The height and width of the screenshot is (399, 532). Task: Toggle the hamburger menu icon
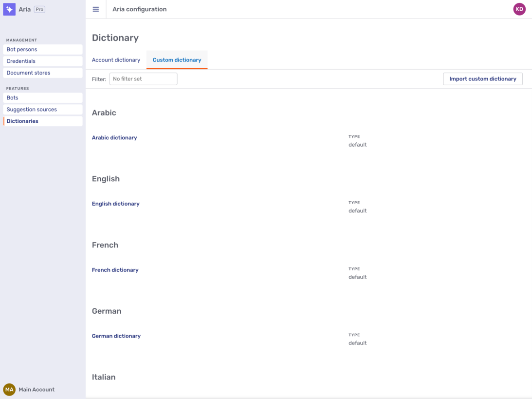[x=96, y=9]
